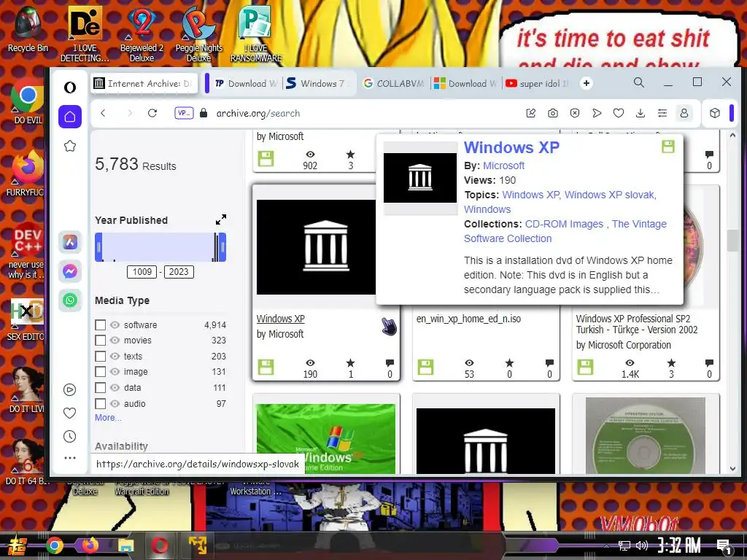Open the CD-ROM Images collection link
Viewport: 747px width, 560px height.
(x=564, y=224)
